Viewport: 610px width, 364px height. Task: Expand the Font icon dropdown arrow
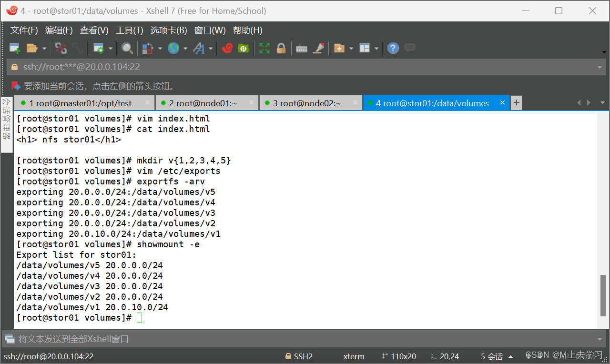(210, 49)
